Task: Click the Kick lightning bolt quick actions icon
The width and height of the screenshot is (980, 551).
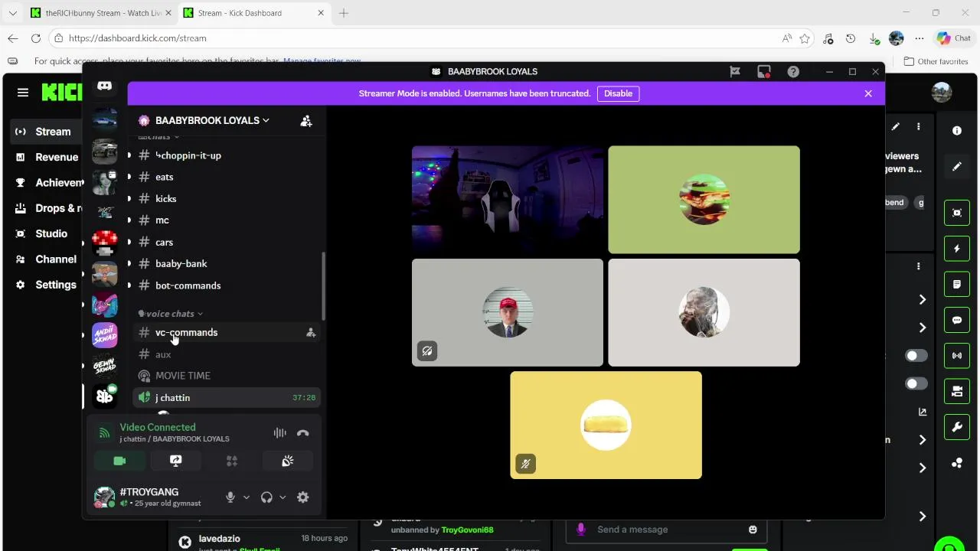Action: coord(957,249)
